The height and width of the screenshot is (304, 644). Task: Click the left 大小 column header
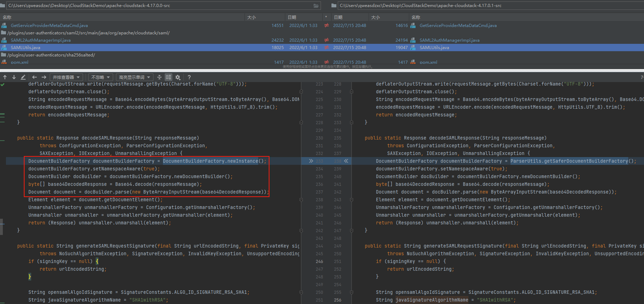(x=251, y=17)
